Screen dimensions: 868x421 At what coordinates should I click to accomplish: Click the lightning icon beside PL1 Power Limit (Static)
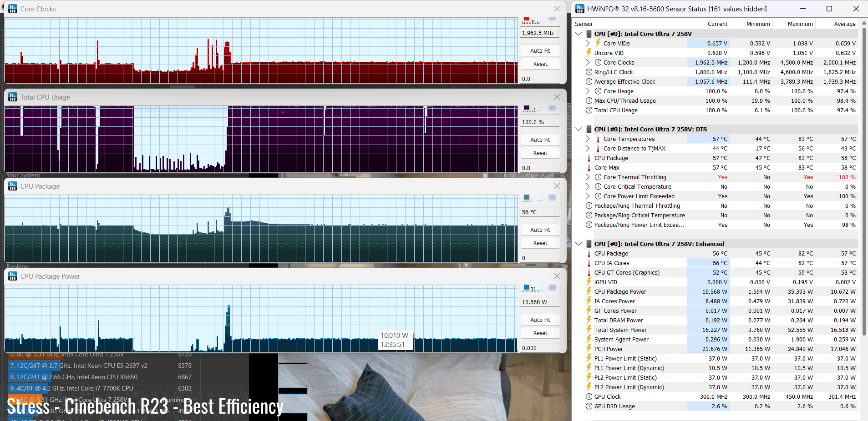click(589, 358)
